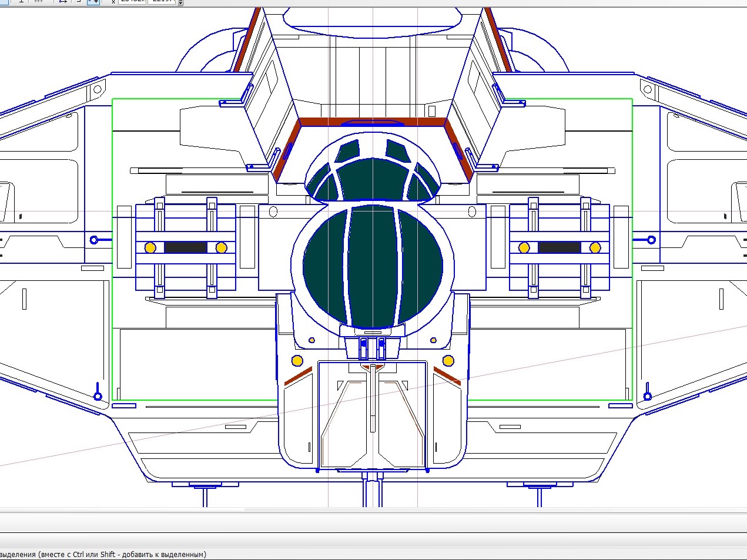This screenshot has width=747, height=560.
Task: Click the small blue circle on right wing
Action: tap(651, 240)
